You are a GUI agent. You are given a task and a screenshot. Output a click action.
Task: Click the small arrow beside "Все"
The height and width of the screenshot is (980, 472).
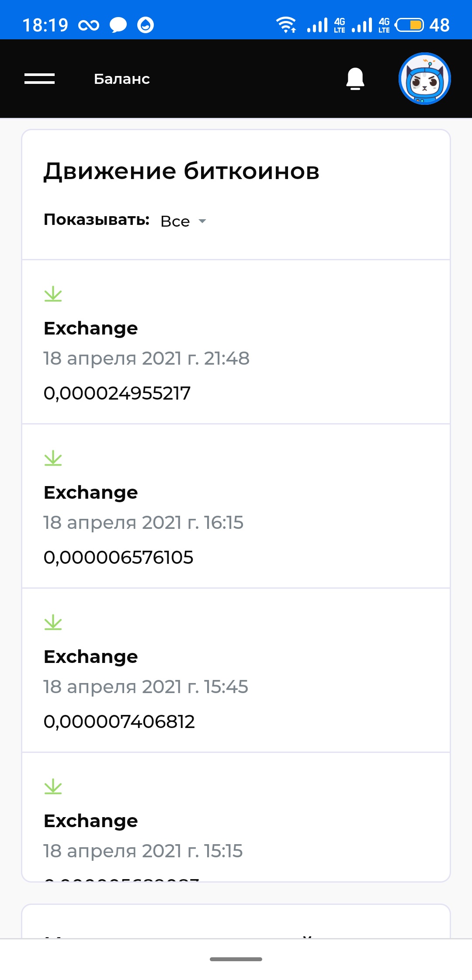202,221
